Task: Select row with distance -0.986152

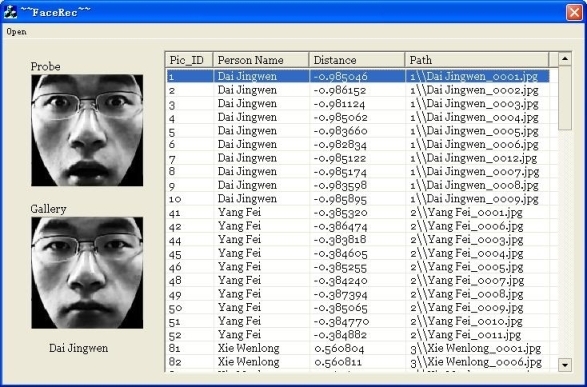Action: (x=358, y=90)
